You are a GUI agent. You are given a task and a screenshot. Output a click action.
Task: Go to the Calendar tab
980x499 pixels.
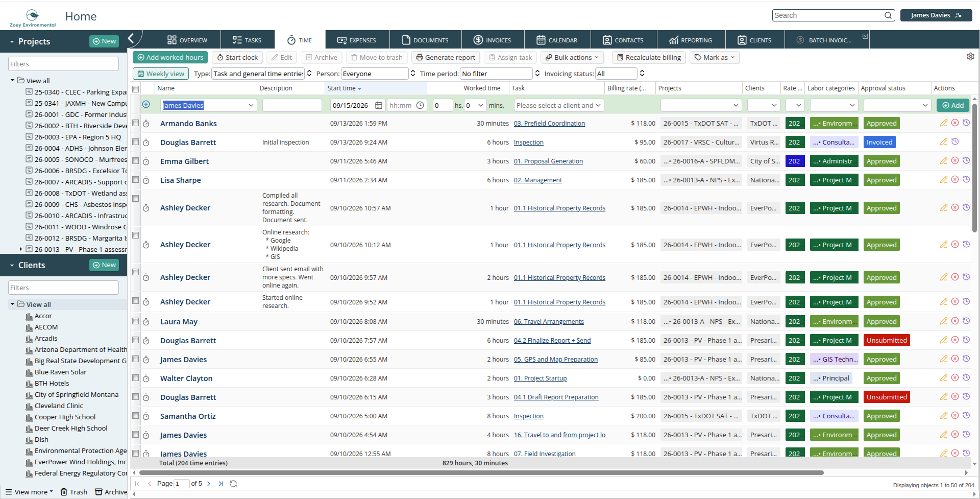[x=557, y=40]
